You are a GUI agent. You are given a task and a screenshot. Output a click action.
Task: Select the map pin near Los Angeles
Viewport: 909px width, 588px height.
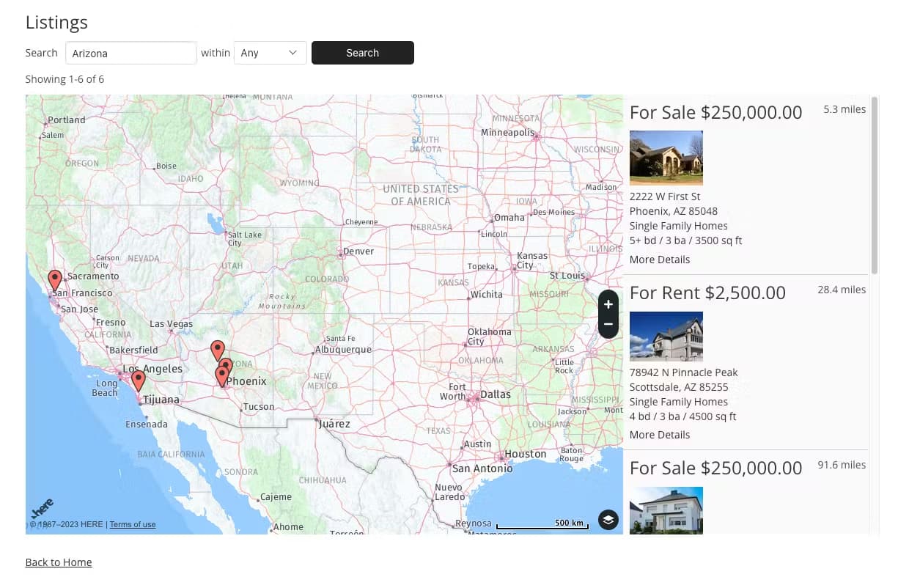tap(138, 380)
